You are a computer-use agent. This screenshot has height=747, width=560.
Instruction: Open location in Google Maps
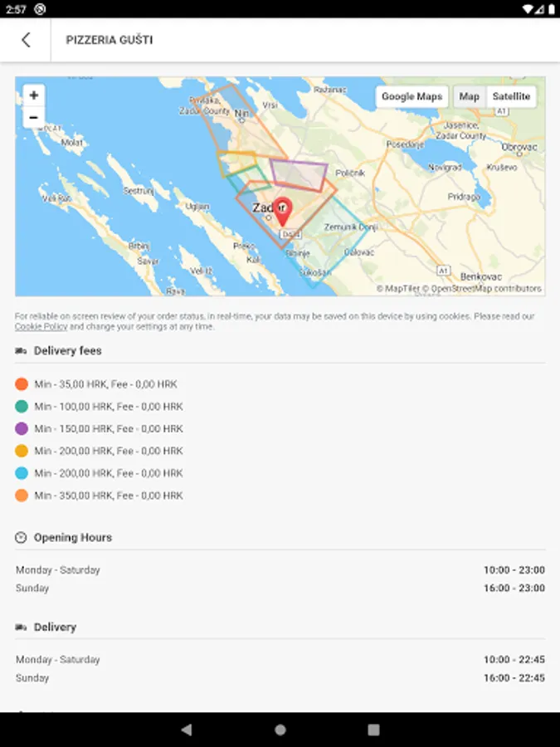(x=411, y=96)
